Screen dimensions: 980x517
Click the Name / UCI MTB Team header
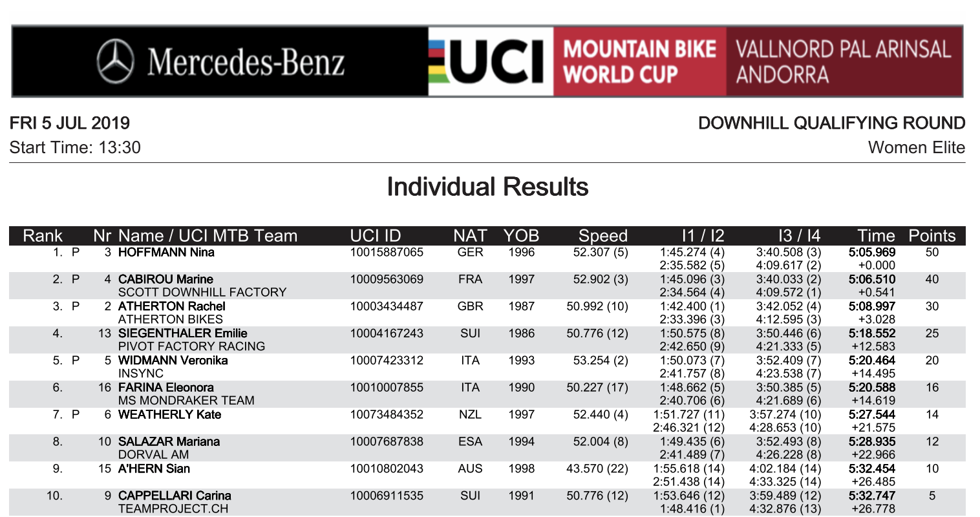coord(208,236)
